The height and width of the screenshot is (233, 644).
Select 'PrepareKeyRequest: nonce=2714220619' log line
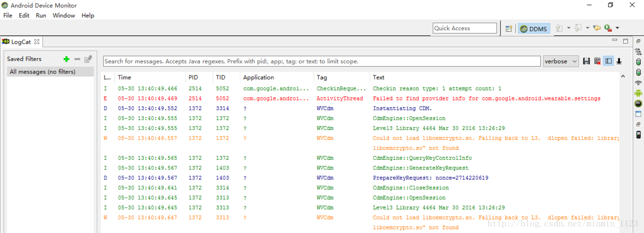pyautogui.click(x=360, y=178)
